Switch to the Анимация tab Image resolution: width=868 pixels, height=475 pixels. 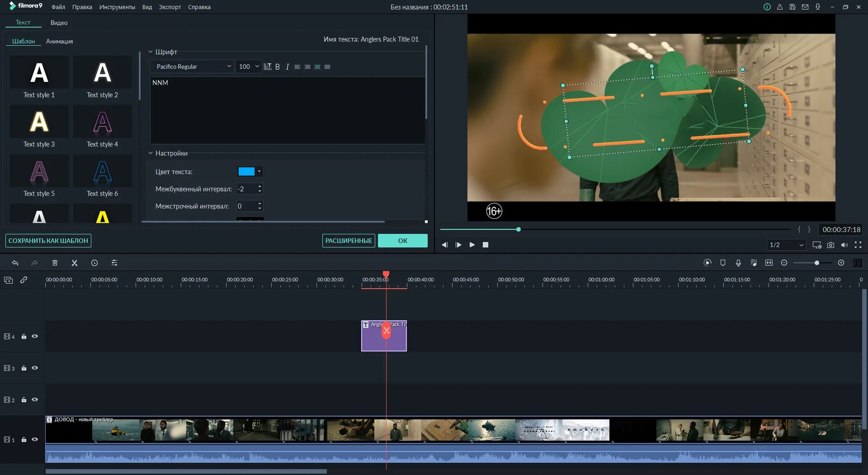tap(60, 41)
